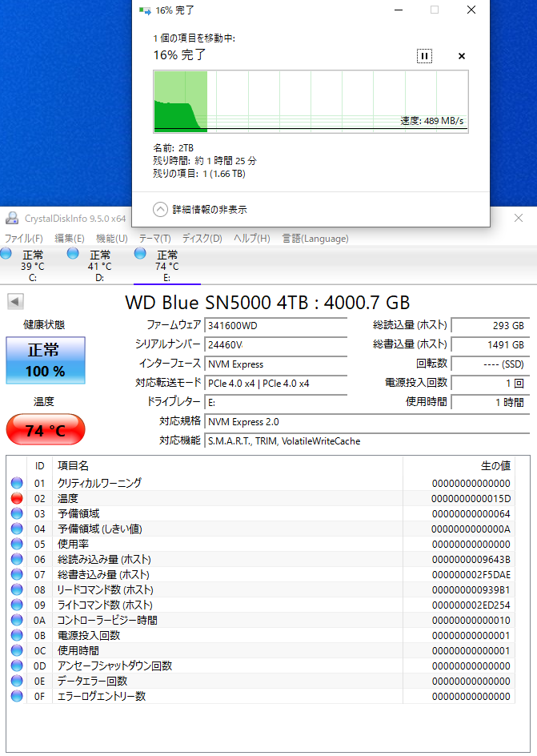This screenshot has width=537, height=756.
Task: Click the red orb for 温度 row
Action: coord(17,498)
